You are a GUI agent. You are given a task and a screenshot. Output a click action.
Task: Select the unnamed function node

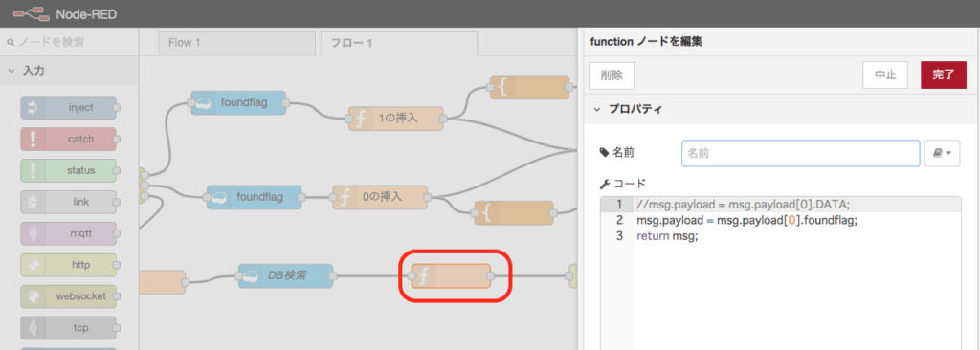tap(451, 275)
